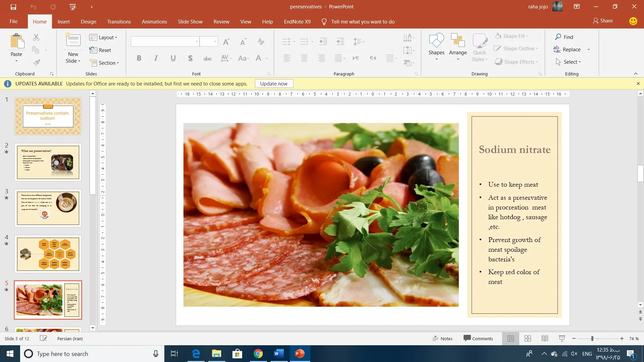
Task: Select slide 3 thumbnail
Action: coord(48,208)
